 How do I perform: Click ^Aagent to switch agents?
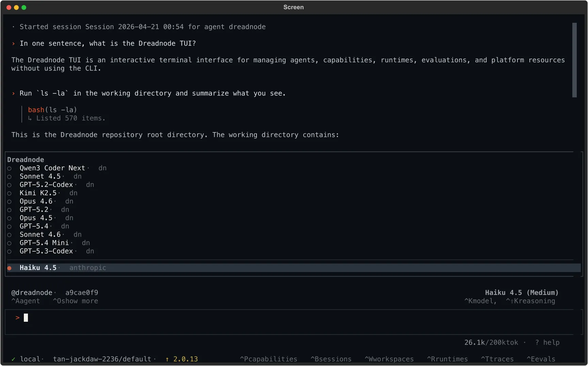tap(26, 301)
